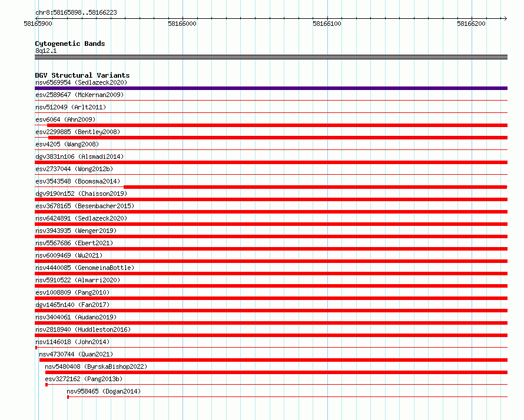Click the chr8:58165898..58166223 region label
The height and width of the screenshot is (420, 524).
[x=76, y=12]
